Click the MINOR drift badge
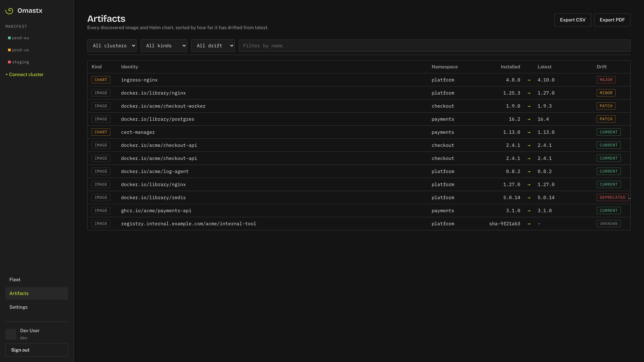644x362 pixels. click(606, 93)
